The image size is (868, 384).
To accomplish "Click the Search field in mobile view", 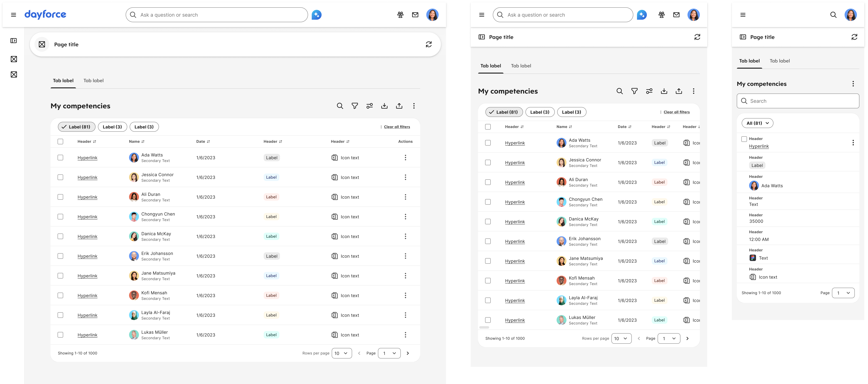I will (798, 101).
